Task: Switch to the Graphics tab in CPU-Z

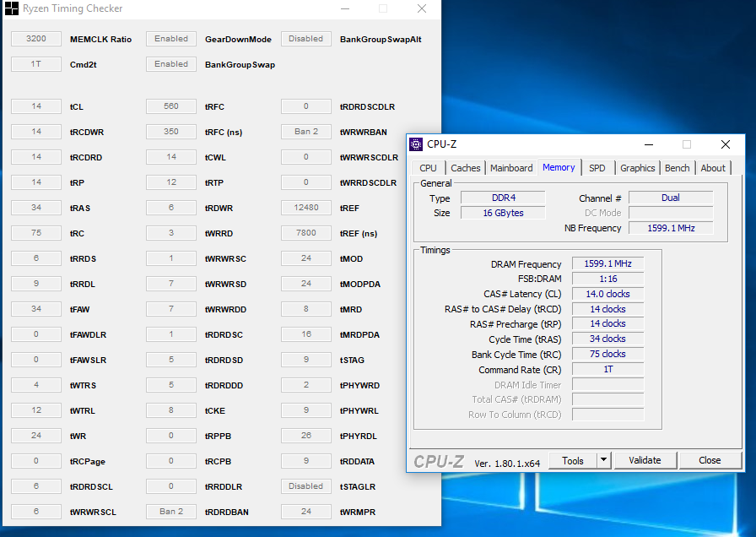Action: point(637,168)
